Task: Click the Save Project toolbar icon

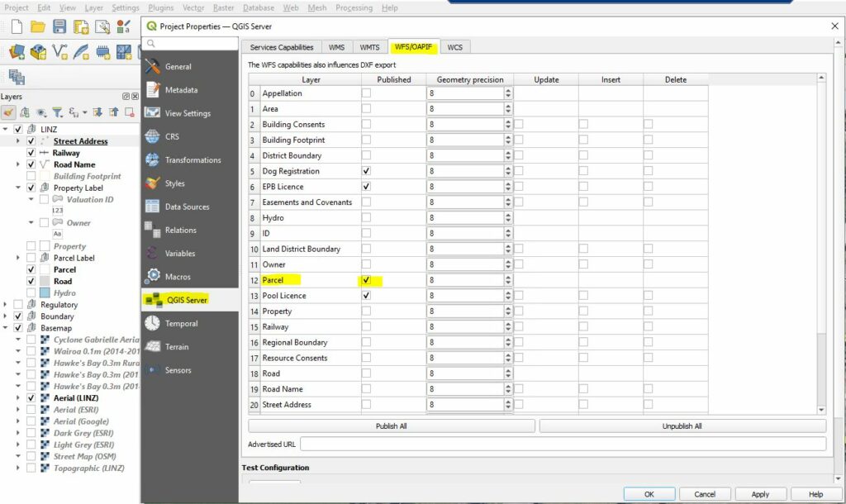Action: (x=59, y=27)
